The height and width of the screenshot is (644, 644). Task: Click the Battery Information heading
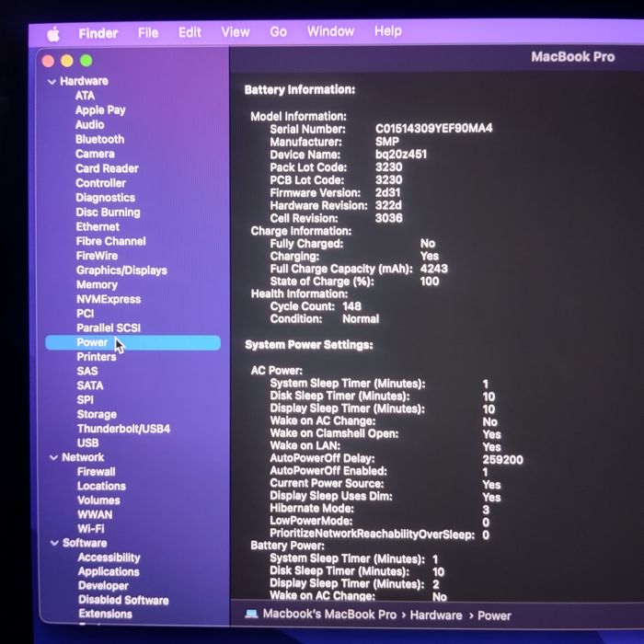pyautogui.click(x=300, y=90)
